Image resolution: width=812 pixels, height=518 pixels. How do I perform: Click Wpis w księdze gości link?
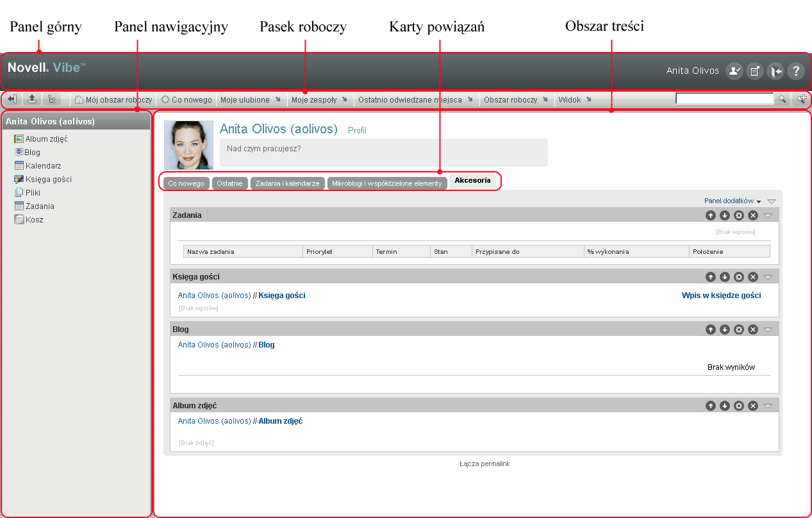(x=722, y=296)
